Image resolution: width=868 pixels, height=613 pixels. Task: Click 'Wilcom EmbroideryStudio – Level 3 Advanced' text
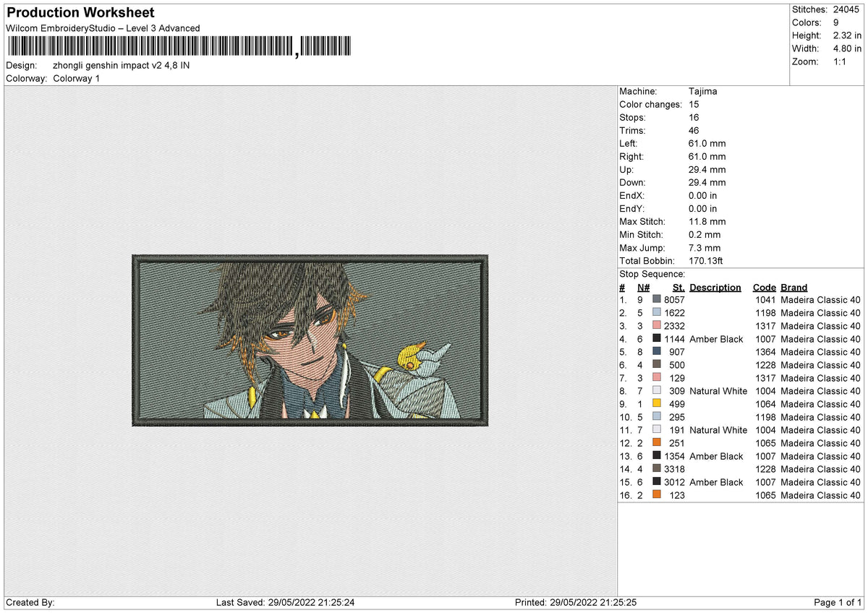[x=103, y=28]
